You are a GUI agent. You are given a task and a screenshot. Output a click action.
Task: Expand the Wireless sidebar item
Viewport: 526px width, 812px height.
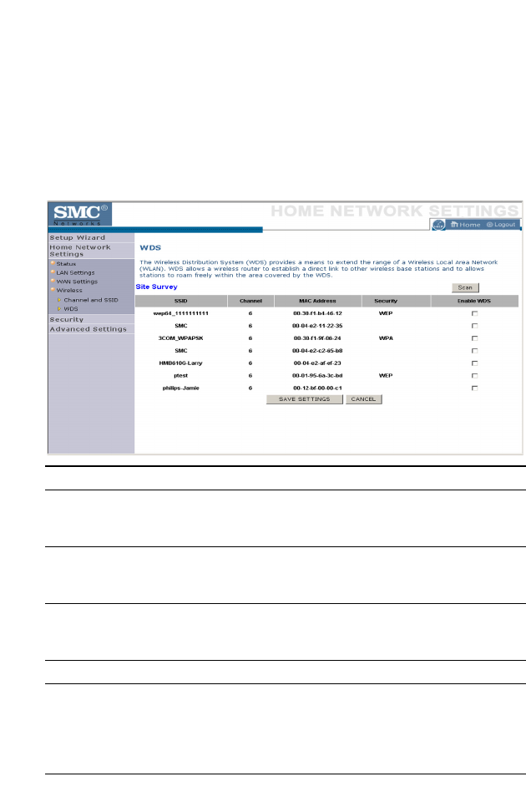(68, 290)
